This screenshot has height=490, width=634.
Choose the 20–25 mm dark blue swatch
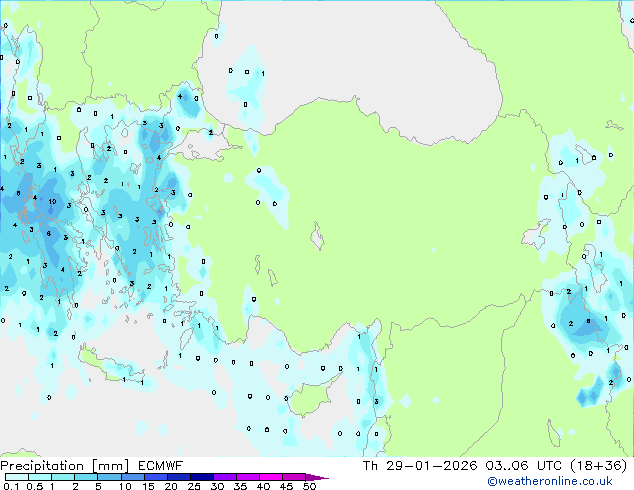coord(179,477)
